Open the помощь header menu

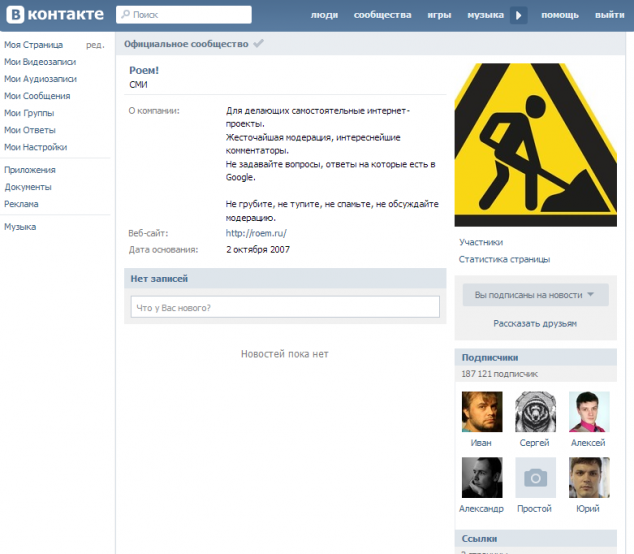(x=560, y=15)
